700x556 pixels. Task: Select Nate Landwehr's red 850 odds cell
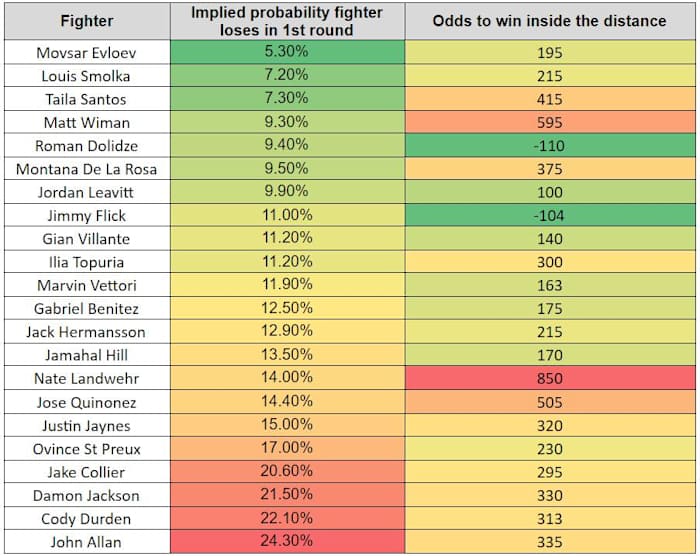click(x=549, y=379)
